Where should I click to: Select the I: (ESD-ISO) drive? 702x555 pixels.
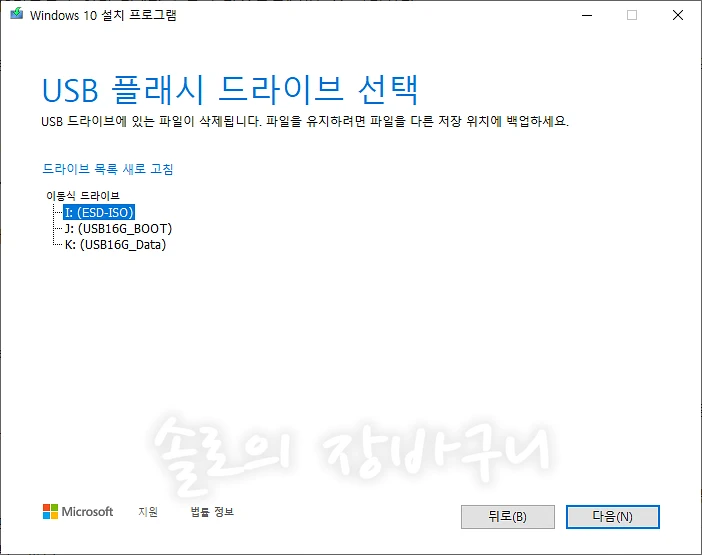[99, 212]
